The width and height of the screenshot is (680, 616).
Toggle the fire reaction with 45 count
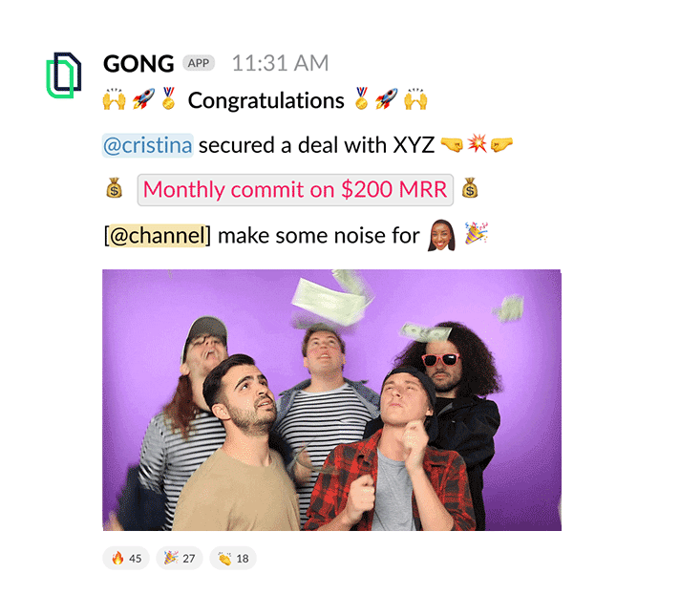(x=126, y=558)
